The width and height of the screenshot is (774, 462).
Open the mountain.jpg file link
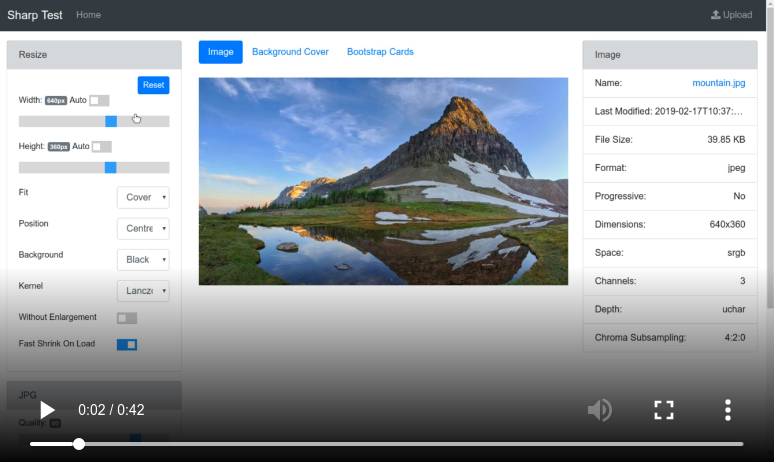719,83
